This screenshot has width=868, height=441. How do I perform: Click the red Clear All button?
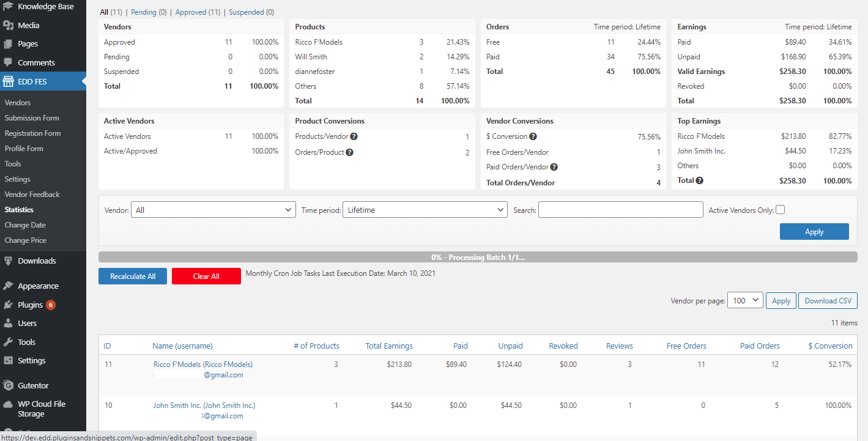(x=206, y=276)
